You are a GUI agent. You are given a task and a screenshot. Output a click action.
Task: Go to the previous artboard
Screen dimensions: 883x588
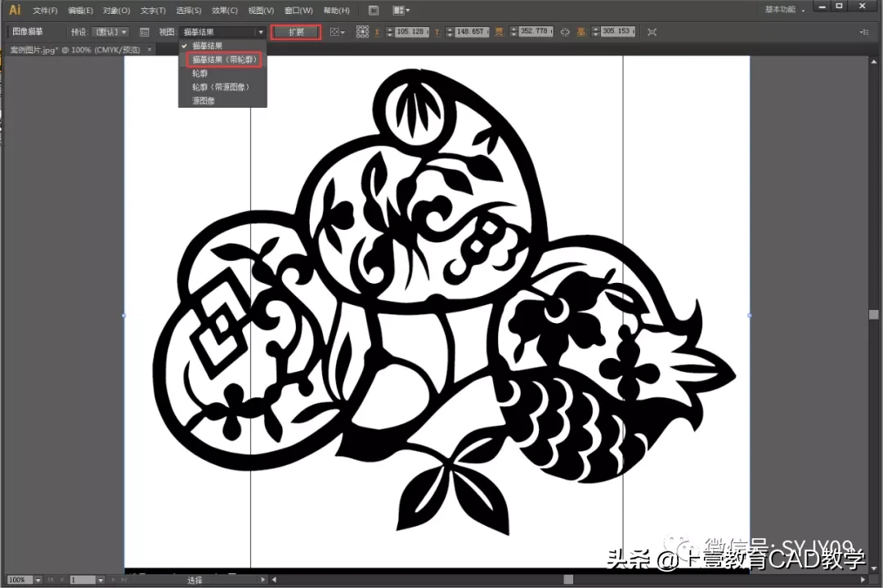(x=61, y=580)
